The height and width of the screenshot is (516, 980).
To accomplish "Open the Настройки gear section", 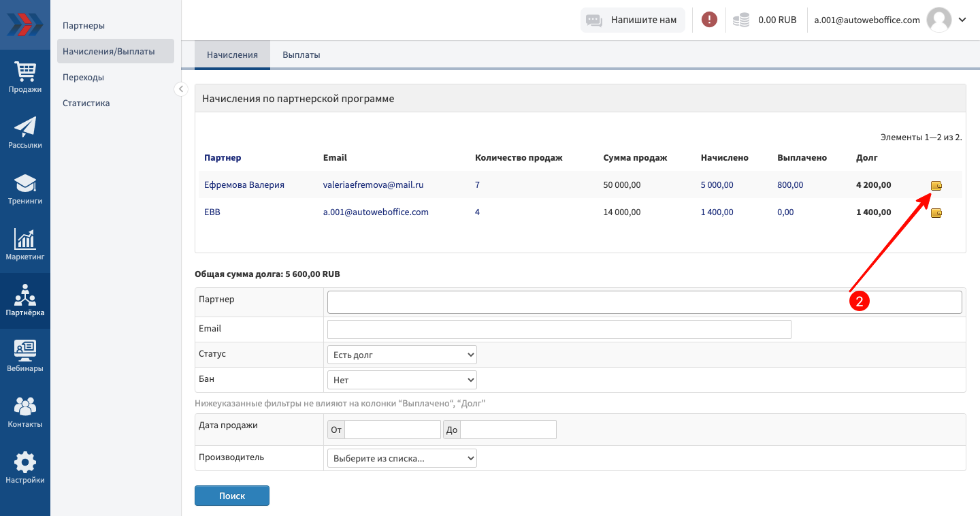I will click(x=25, y=468).
